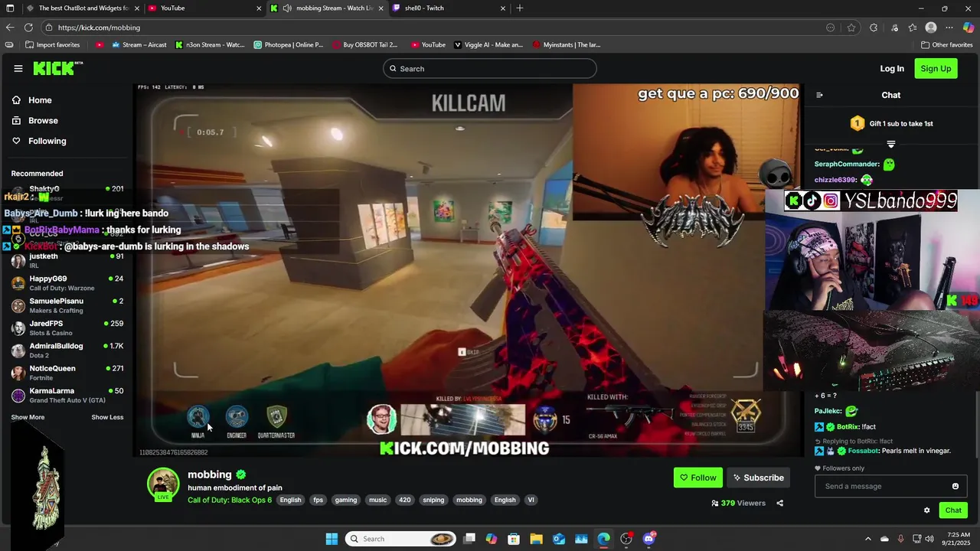Image resolution: width=980 pixels, height=551 pixels.
Task: Open HappyG69 recommended channel
Action: click(x=67, y=283)
